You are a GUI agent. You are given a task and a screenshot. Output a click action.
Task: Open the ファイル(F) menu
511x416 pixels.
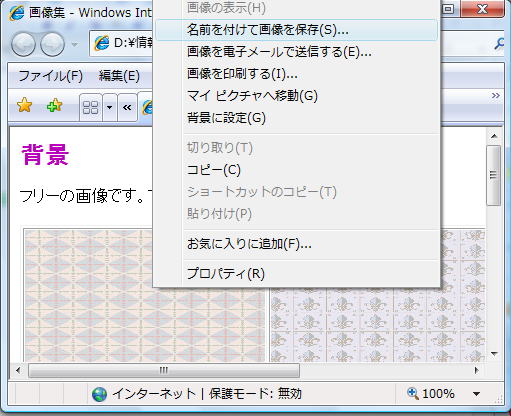click(50, 76)
